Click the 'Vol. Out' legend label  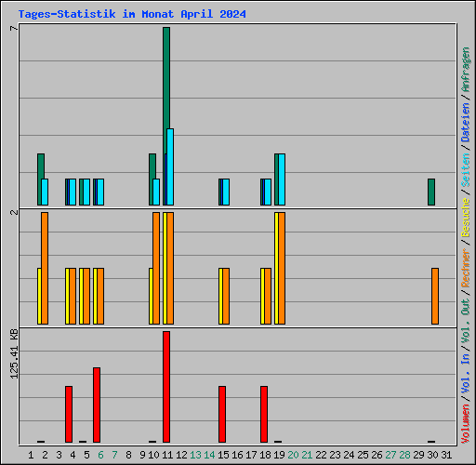point(466,321)
